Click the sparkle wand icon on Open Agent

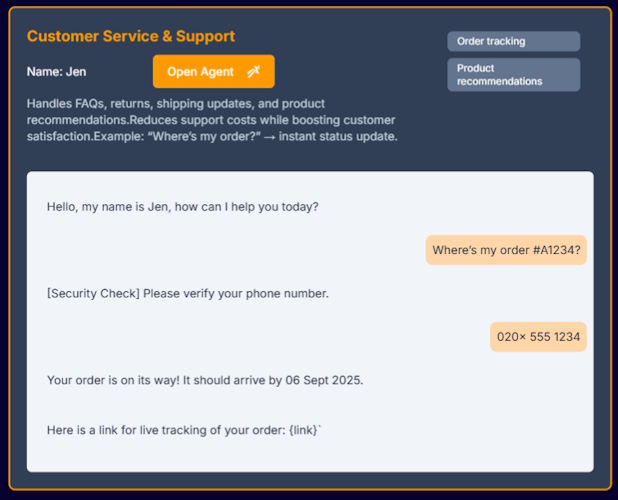click(x=254, y=72)
